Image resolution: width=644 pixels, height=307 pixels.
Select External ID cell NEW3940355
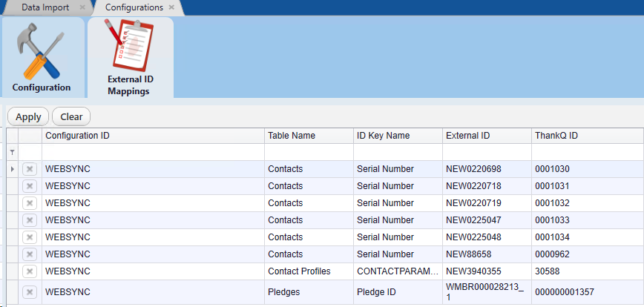(487, 271)
